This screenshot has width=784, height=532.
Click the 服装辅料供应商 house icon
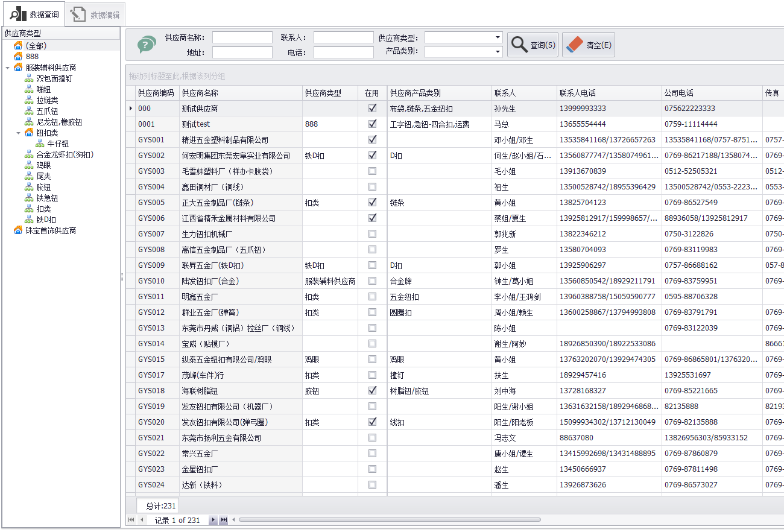click(18, 68)
